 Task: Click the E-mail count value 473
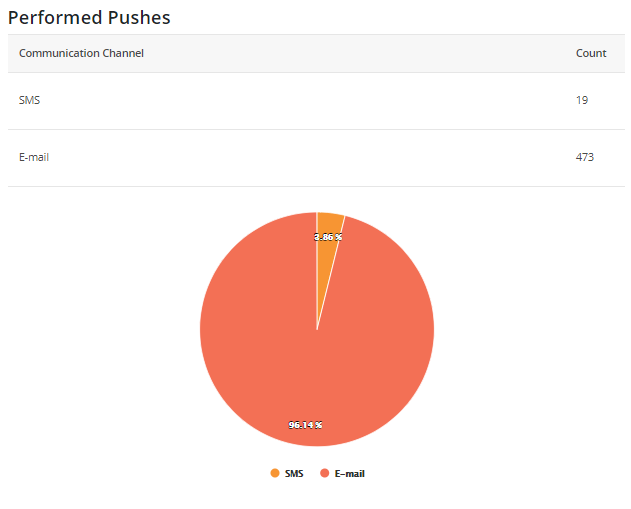coord(585,157)
